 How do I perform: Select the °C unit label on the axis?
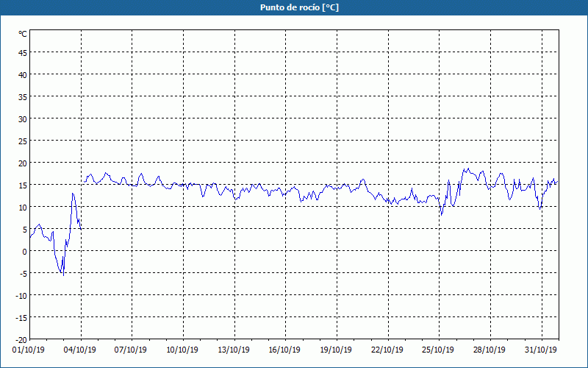pos(23,34)
